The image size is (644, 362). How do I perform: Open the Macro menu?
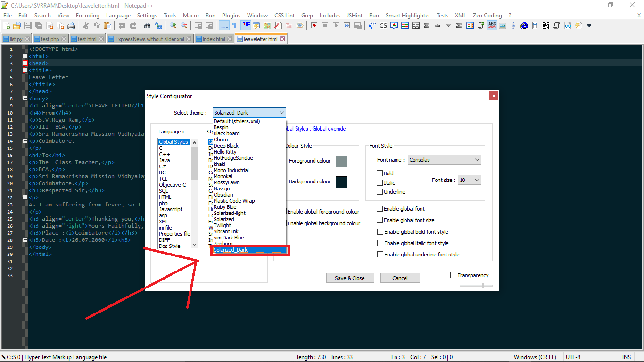pos(190,15)
